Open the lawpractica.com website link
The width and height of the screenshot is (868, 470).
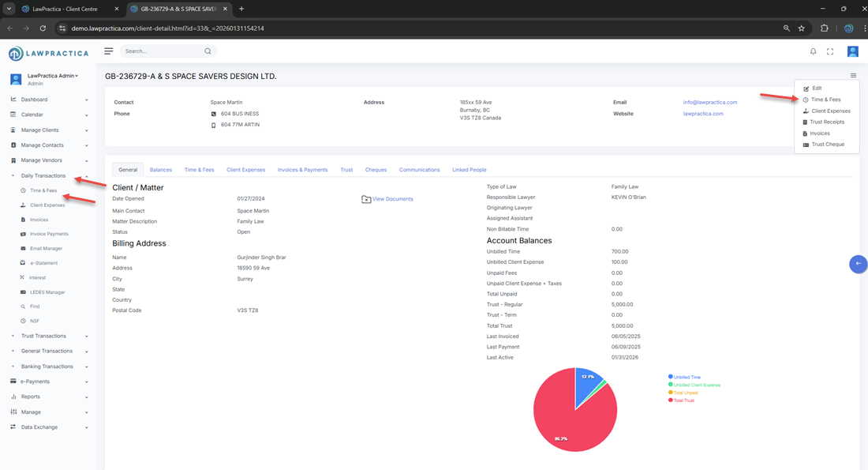point(703,114)
